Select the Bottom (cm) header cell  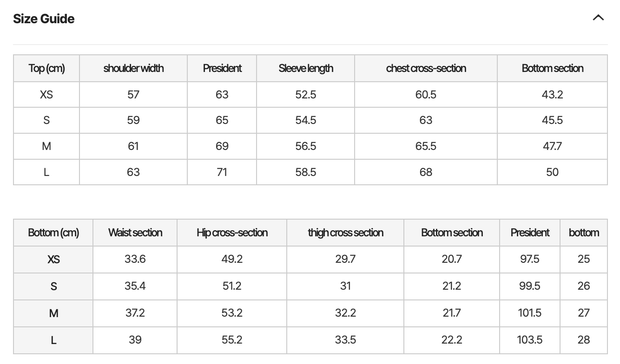coord(53,233)
